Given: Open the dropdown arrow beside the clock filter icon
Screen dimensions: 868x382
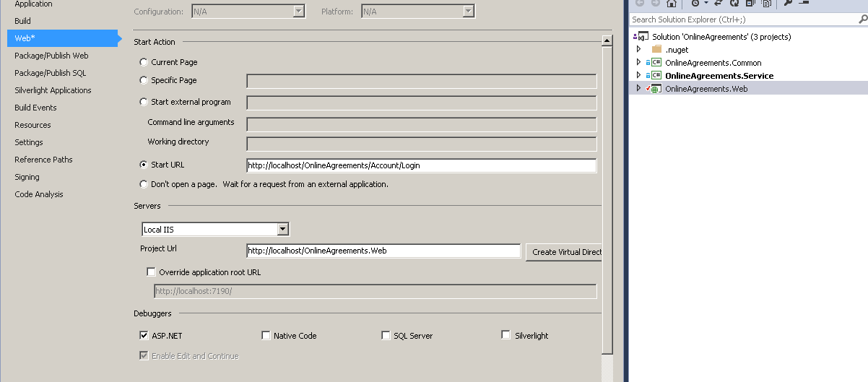Looking at the screenshot, I should tap(706, 3).
